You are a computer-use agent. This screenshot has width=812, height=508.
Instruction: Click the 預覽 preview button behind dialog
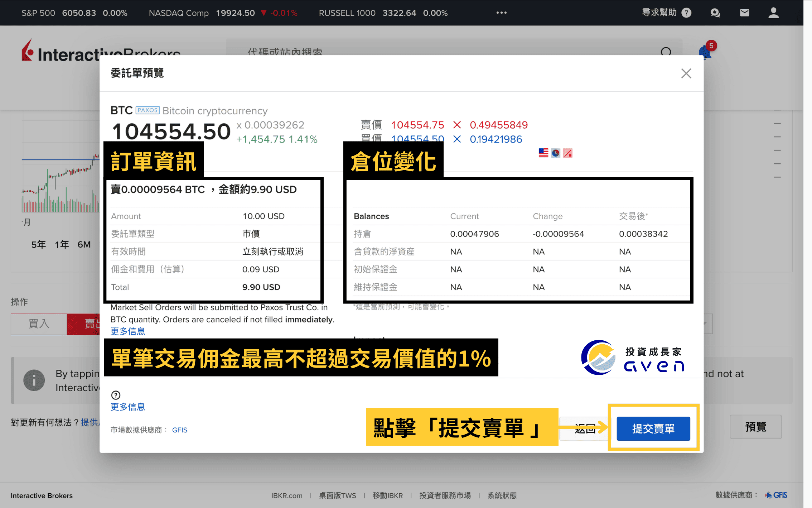coord(756,427)
